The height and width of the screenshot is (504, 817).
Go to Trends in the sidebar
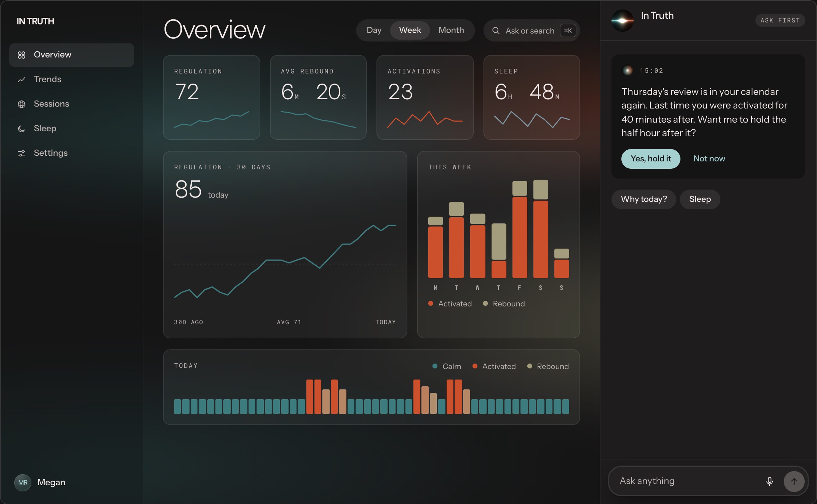(71, 79)
